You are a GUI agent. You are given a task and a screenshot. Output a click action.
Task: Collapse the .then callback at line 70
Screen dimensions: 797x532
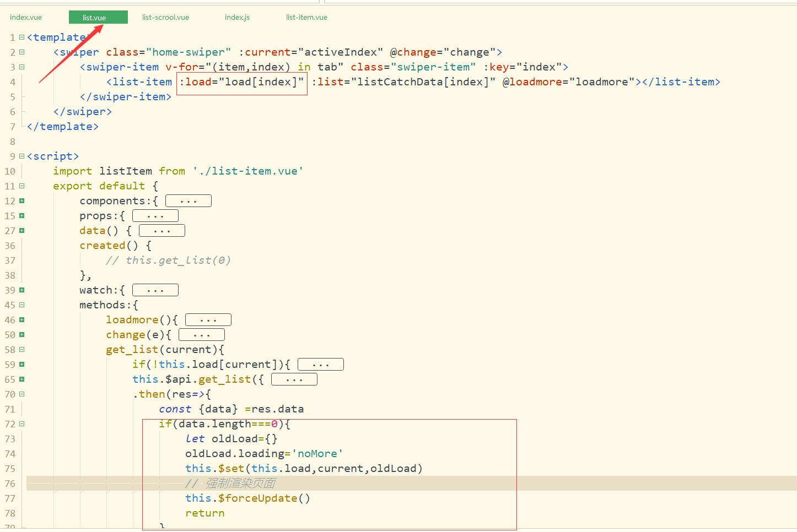22,394
